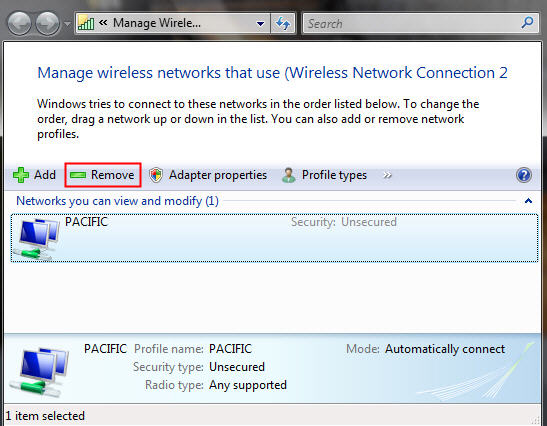Remove the selected network profile
Screen dimensions: 547x426
tap(103, 175)
